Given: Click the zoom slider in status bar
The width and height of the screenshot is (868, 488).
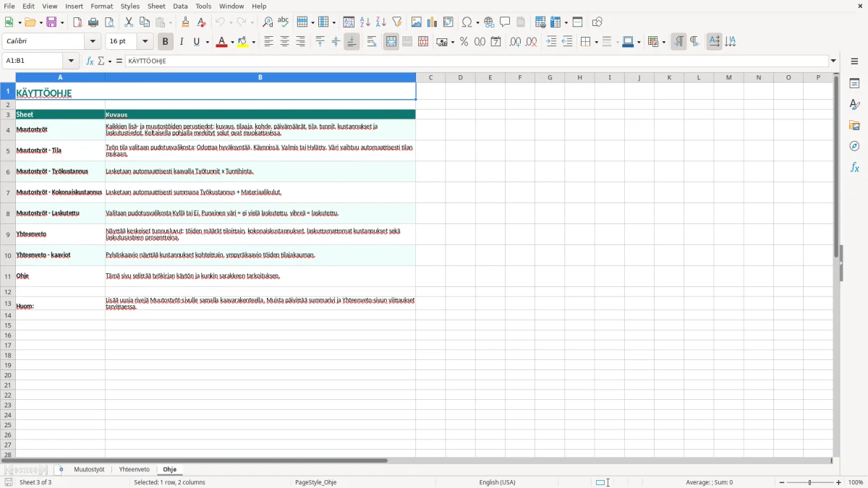Looking at the screenshot, I should pos(809,482).
